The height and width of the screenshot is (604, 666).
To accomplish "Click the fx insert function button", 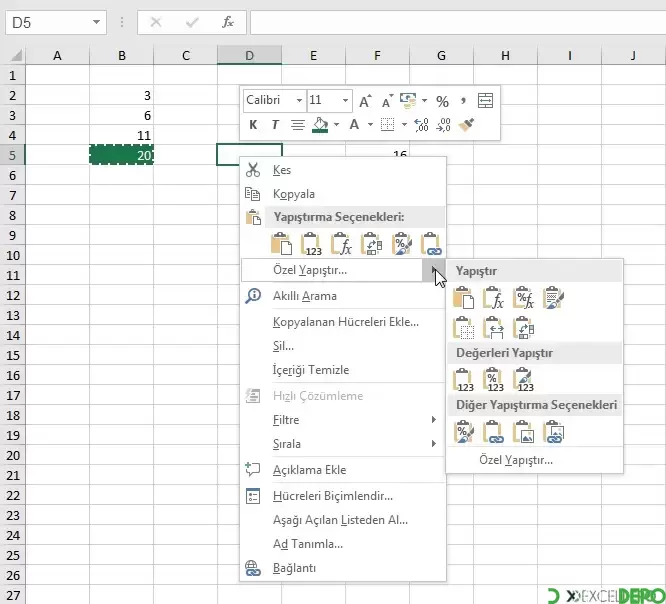I will (x=228, y=22).
